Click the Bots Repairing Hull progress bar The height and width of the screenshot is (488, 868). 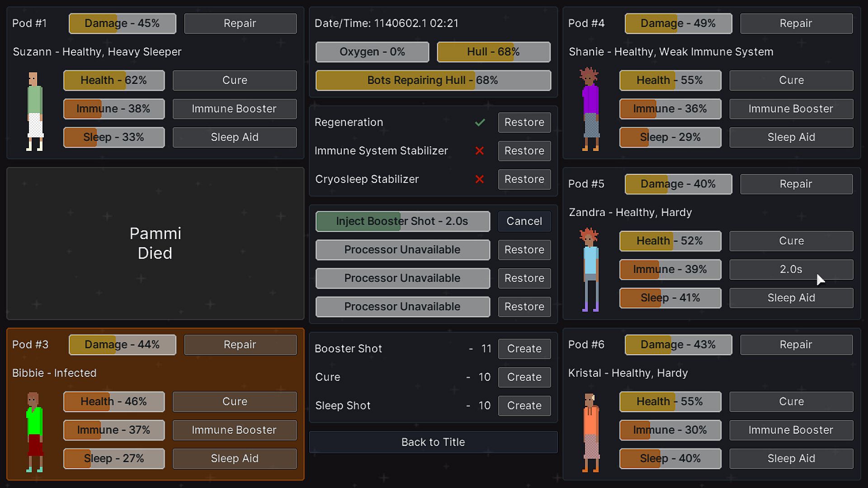pos(433,80)
